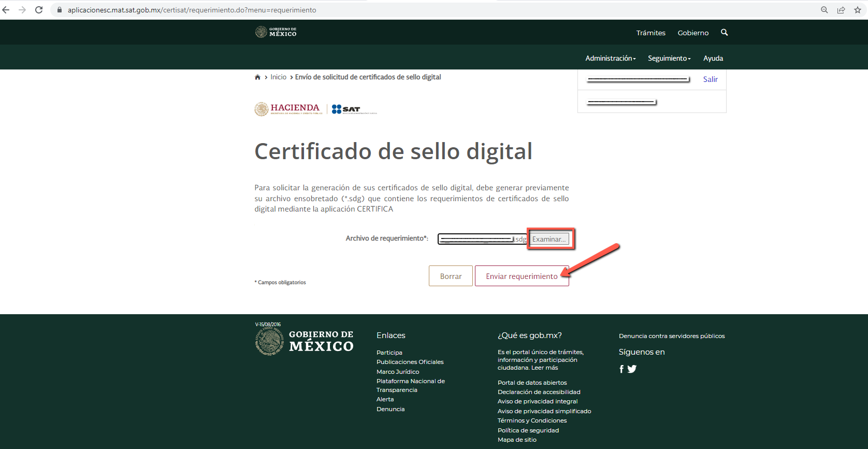Click the share page icon in address bar
868x449 pixels.
(841, 10)
